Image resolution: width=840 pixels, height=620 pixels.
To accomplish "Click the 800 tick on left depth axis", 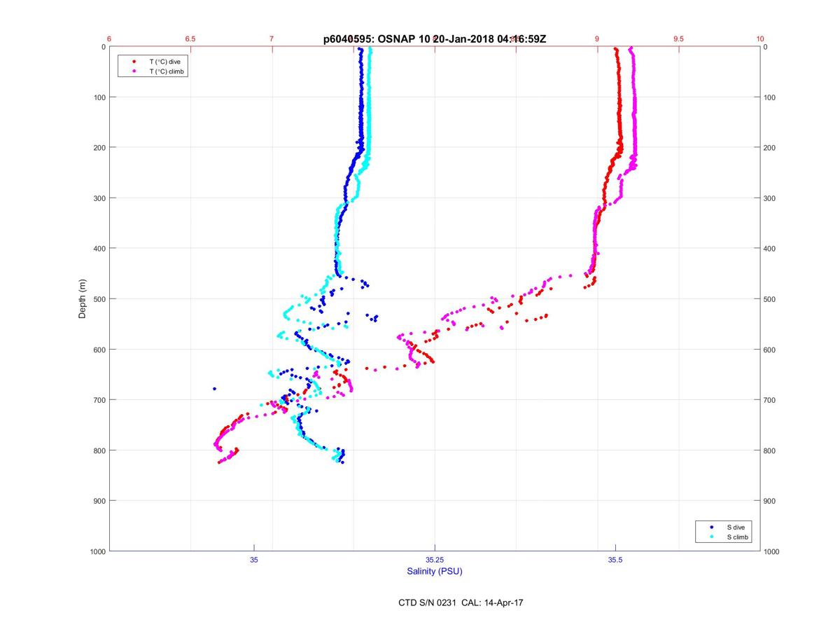I will pyautogui.click(x=99, y=450).
